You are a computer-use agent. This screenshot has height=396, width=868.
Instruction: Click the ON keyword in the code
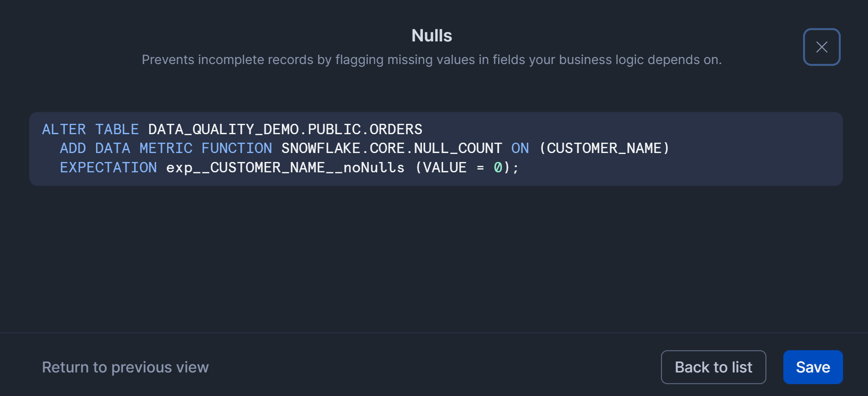pyautogui.click(x=520, y=148)
